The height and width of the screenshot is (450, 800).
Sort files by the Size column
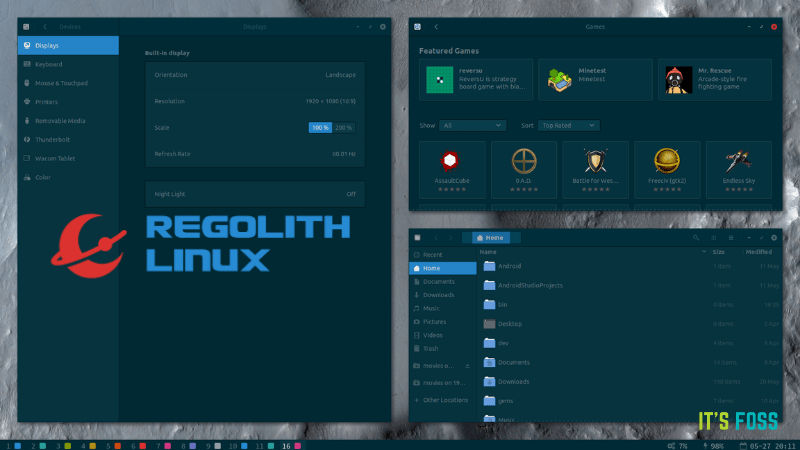tap(725, 252)
